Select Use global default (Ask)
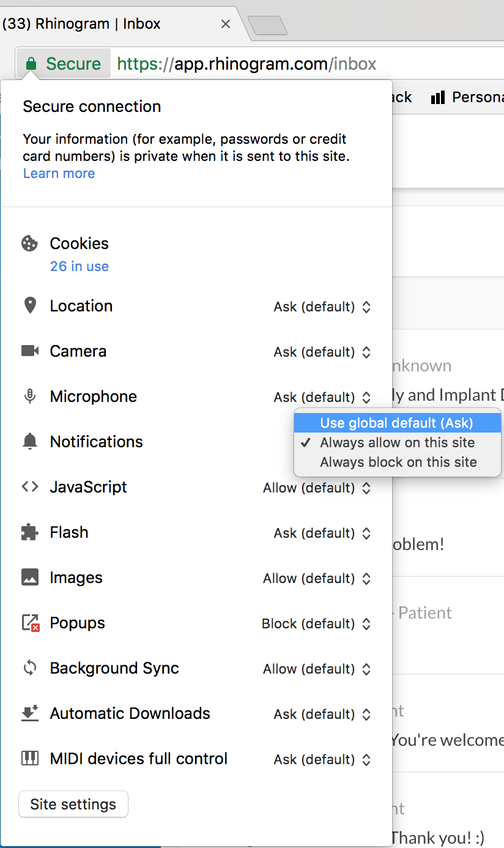The height and width of the screenshot is (848, 504). [398, 423]
